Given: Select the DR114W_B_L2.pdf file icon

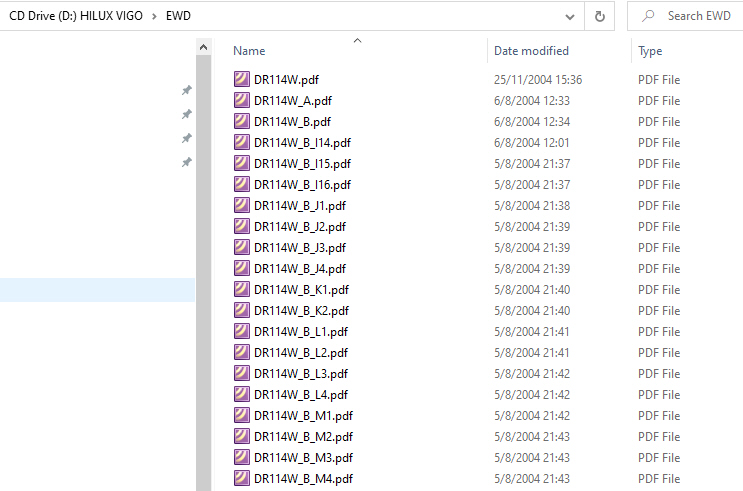Looking at the screenshot, I should [x=242, y=352].
